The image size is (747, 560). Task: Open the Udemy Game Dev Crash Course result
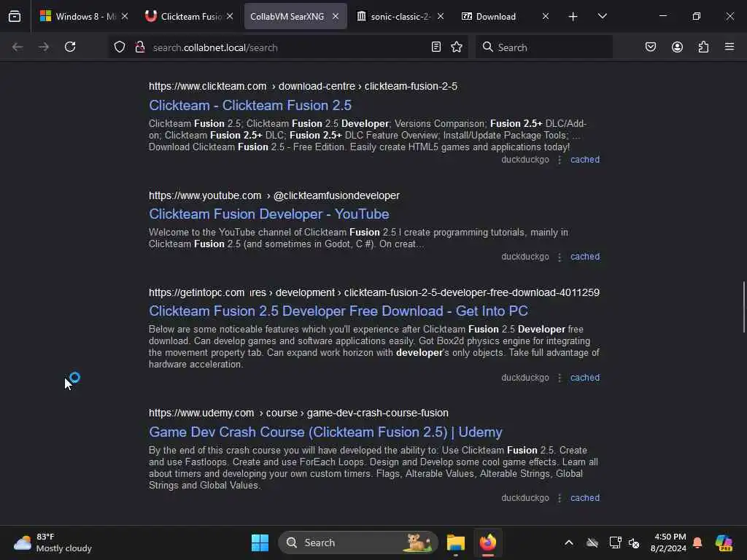click(325, 432)
